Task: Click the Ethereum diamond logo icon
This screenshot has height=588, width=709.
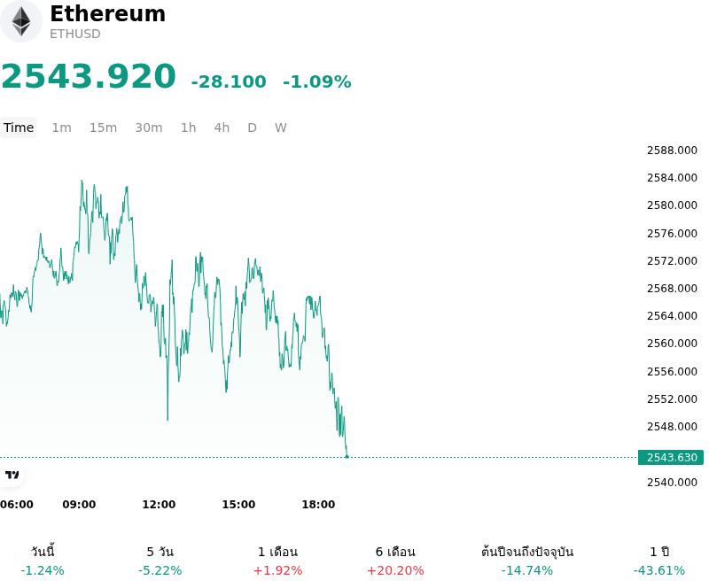Action: point(20,21)
